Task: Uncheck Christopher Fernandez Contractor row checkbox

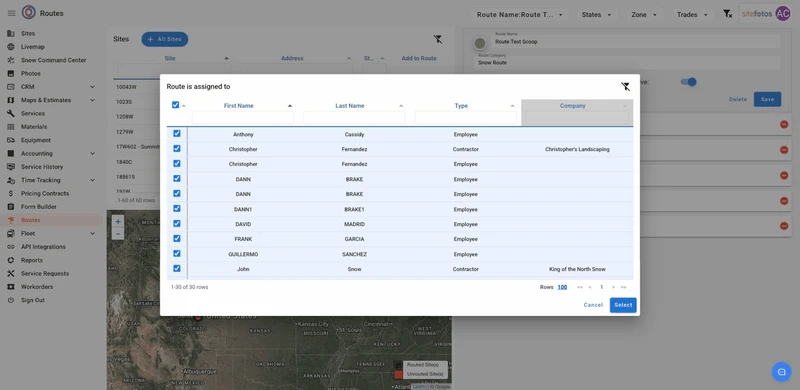Action: point(177,149)
